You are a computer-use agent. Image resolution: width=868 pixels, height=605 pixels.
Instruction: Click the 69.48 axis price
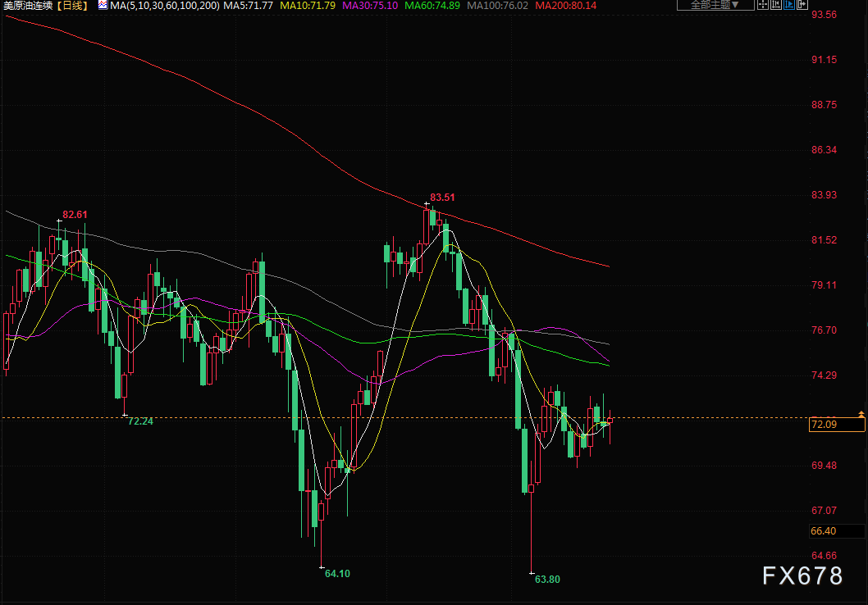(824, 466)
